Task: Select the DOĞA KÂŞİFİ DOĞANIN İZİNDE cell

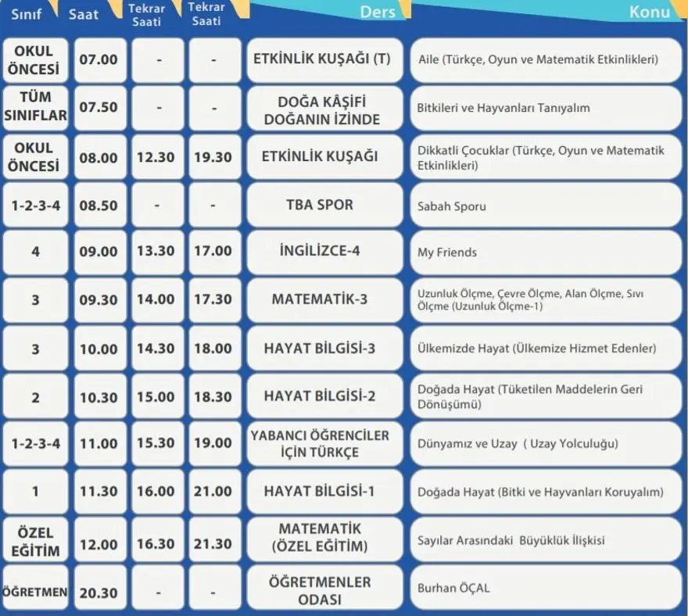Action: pyautogui.click(x=326, y=110)
